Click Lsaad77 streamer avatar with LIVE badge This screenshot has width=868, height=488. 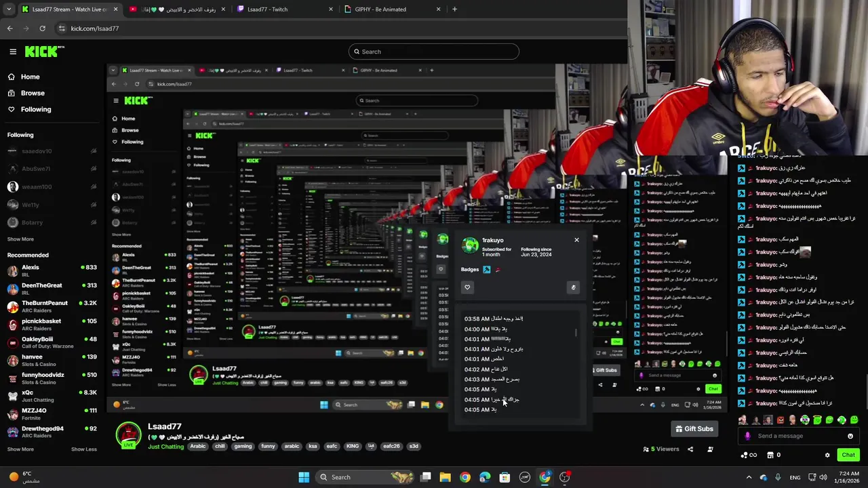tap(128, 435)
